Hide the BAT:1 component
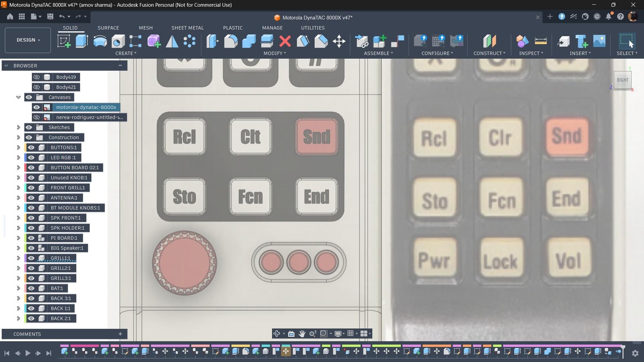644x362 pixels. tap(31, 288)
